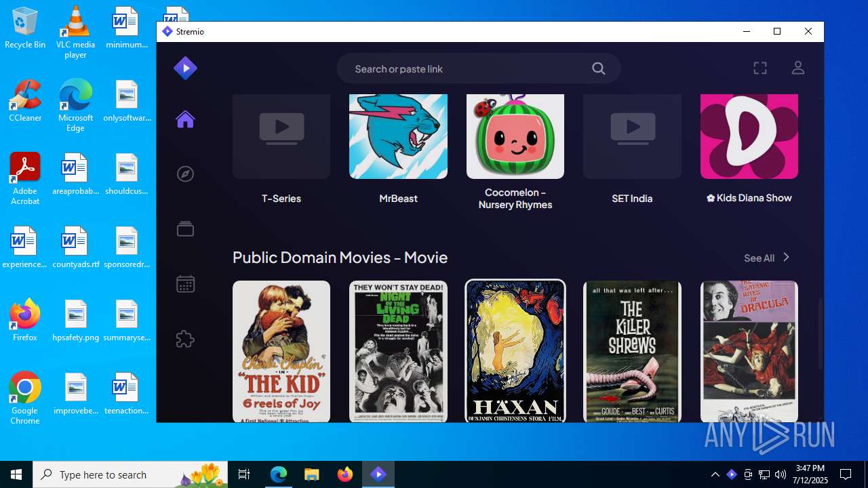The width and height of the screenshot is (868, 488).
Task: Open Task View on the taskbar
Action: [244, 474]
